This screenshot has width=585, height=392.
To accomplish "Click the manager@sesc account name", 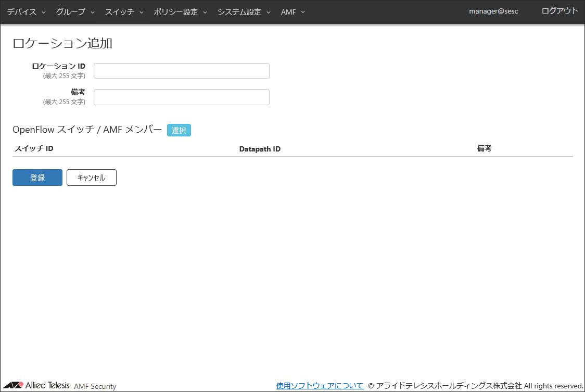I will 493,11.
